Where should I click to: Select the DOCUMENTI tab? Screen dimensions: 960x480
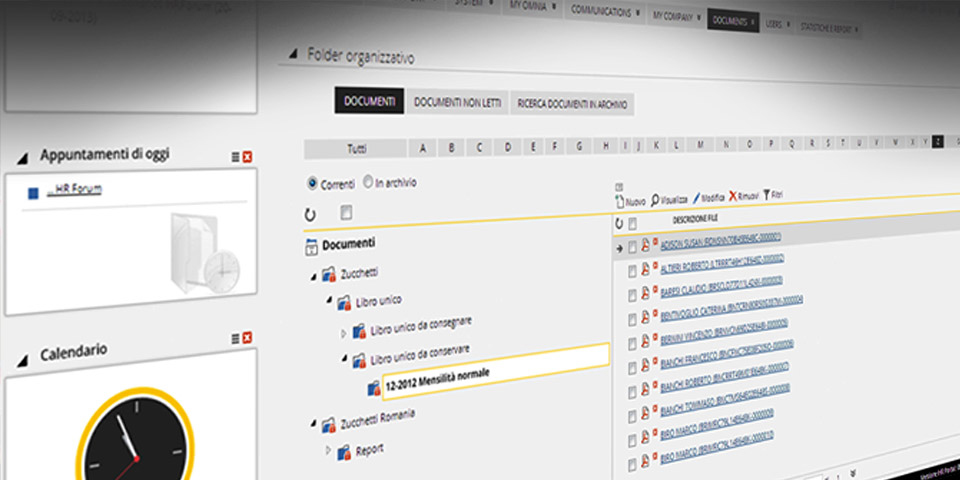pyautogui.click(x=369, y=100)
